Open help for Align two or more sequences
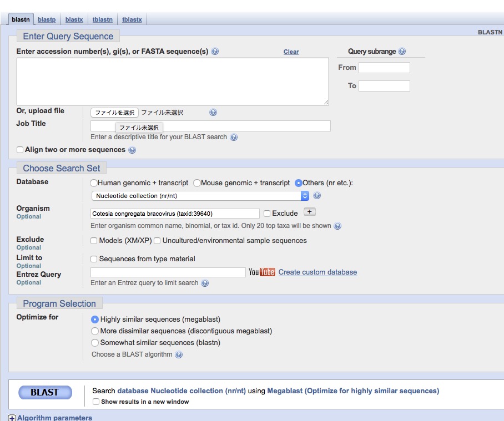Viewport: 504px width, 421px height. tap(132, 150)
